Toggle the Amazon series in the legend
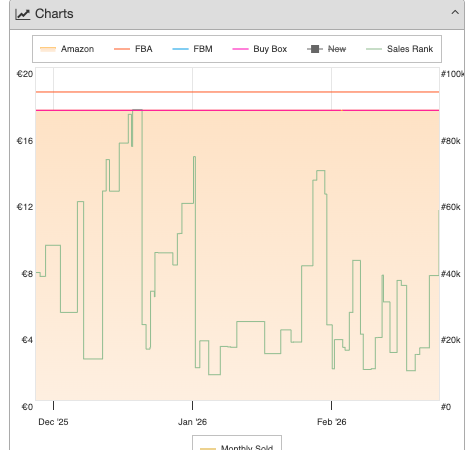Image resolution: width=474 pixels, height=450 pixels. pos(67,49)
